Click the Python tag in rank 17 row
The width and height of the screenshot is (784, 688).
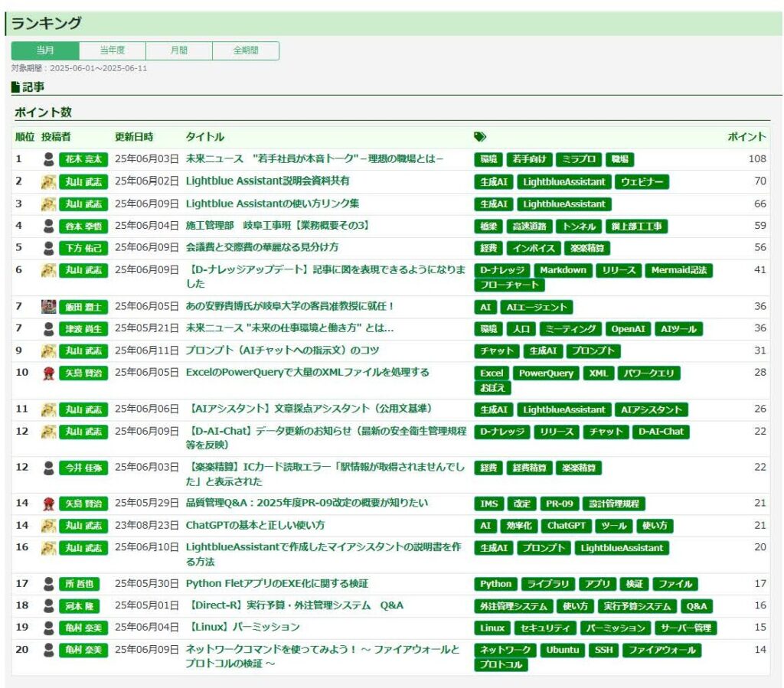(495, 584)
